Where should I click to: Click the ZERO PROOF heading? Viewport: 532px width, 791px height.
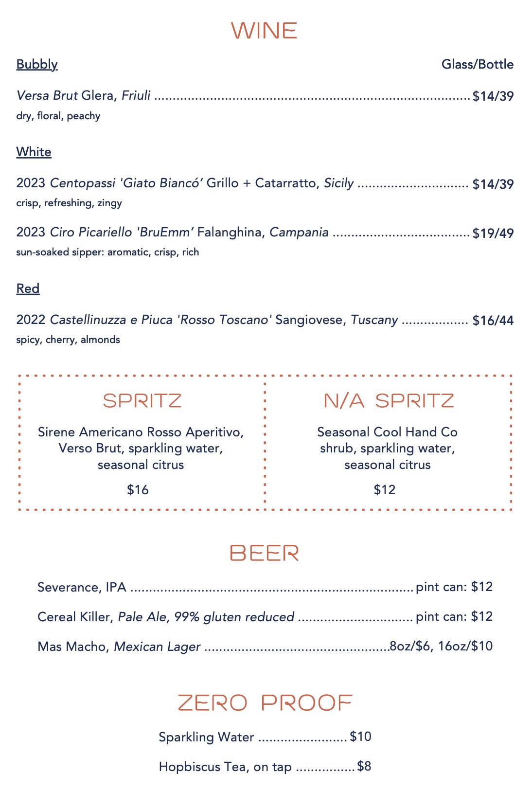[265, 703]
